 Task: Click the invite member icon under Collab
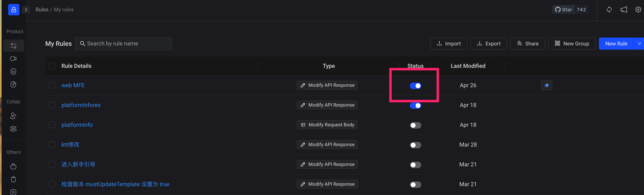click(14, 116)
